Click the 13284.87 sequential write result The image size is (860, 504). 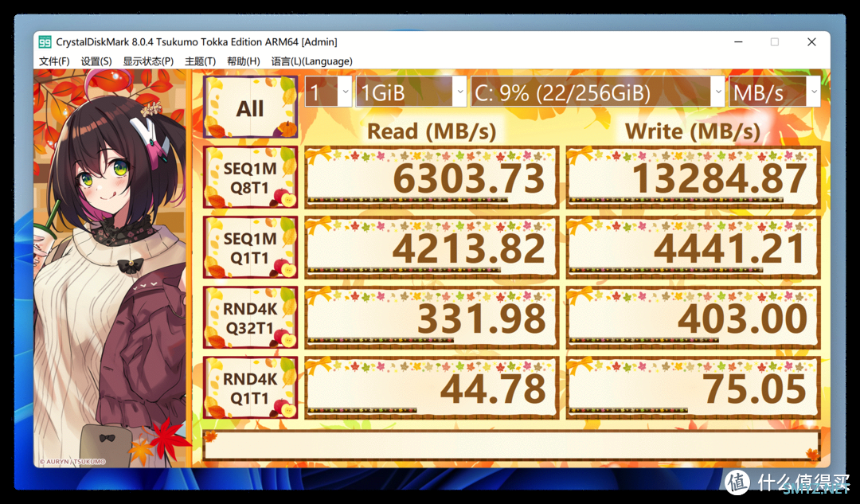click(694, 178)
